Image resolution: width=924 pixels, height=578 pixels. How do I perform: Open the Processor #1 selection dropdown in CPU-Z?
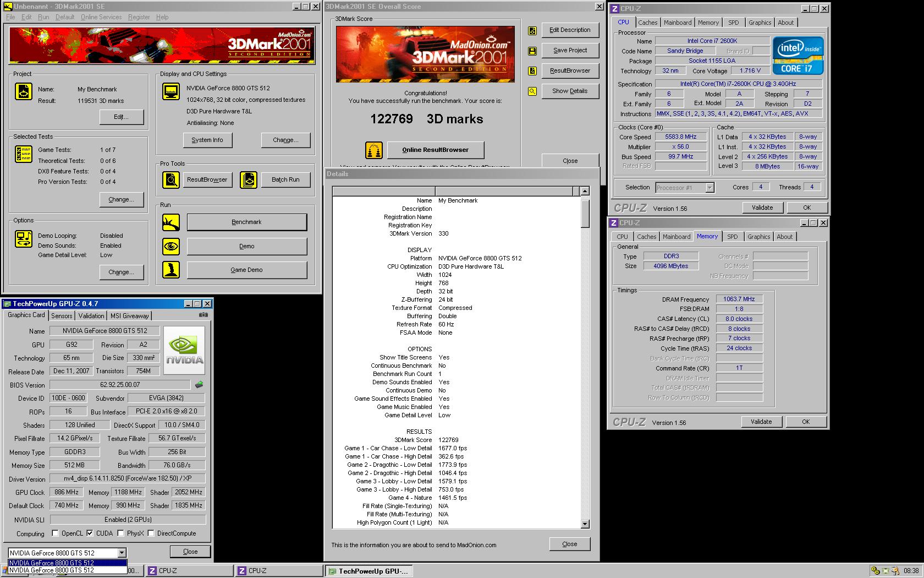point(710,188)
